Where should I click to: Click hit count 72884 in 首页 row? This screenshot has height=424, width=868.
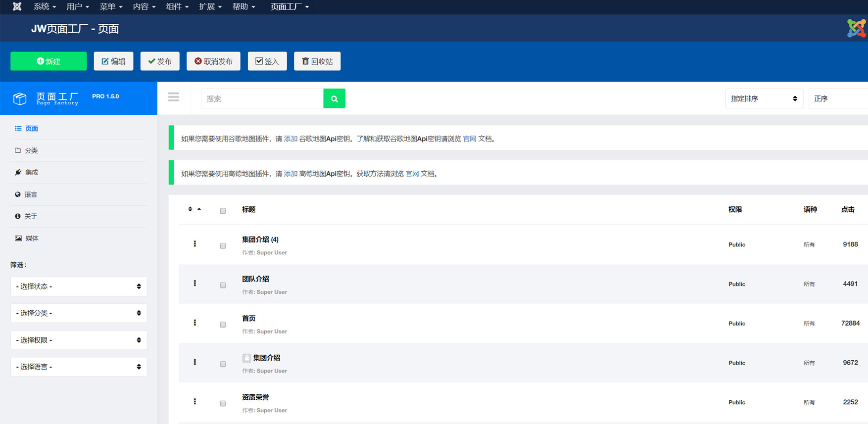click(850, 323)
